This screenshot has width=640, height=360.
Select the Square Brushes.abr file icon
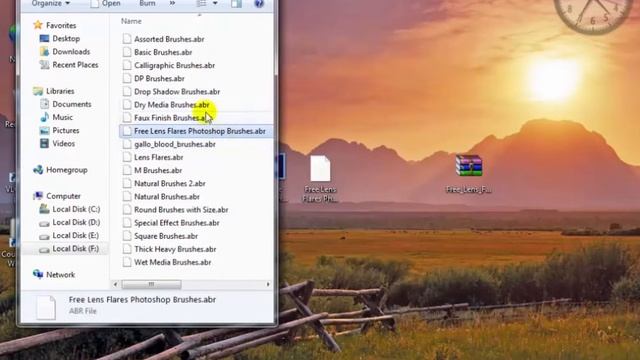tap(127, 236)
